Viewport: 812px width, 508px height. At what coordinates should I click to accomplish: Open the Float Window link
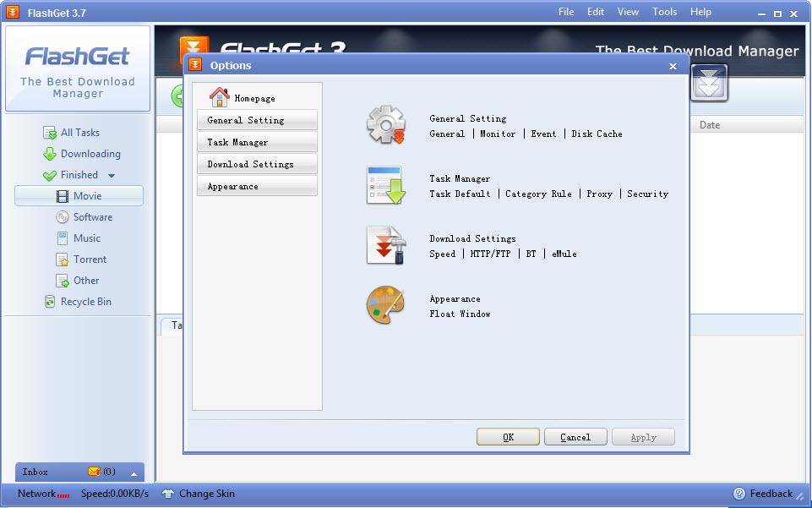pyautogui.click(x=460, y=314)
